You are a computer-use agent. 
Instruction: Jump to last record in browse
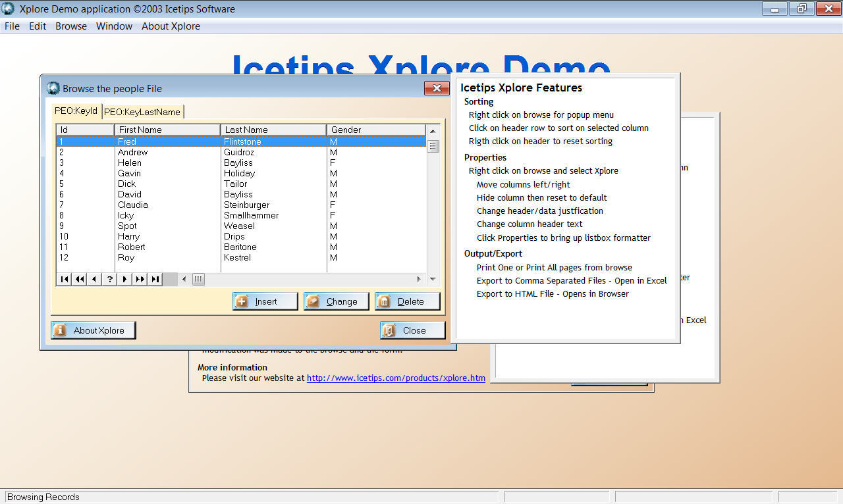155,279
